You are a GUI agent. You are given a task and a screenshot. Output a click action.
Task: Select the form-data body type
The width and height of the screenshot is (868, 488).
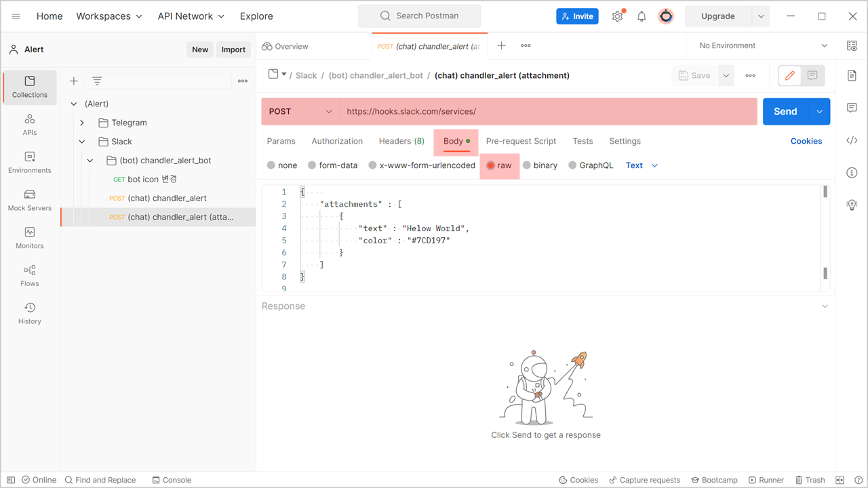332,165
